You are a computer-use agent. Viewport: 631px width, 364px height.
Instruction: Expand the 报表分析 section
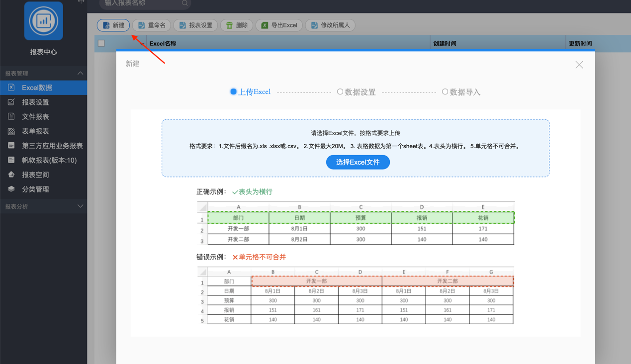[80, 206]
